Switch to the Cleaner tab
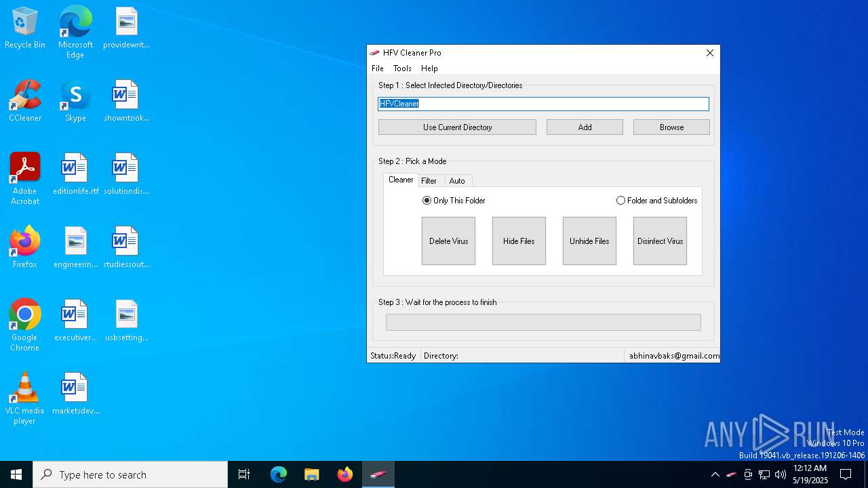 401,180
